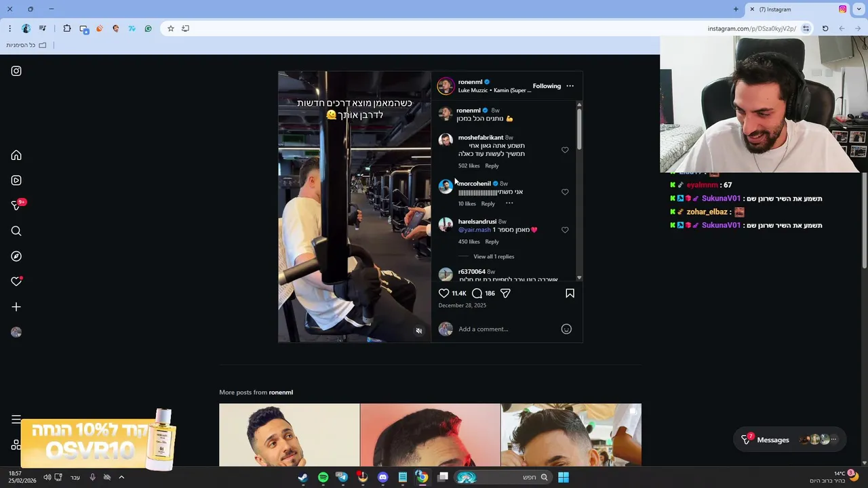The width and height of the screenshot is (868, 488).
Task: Open the Instagram logo home link
Action: [16, 71]
